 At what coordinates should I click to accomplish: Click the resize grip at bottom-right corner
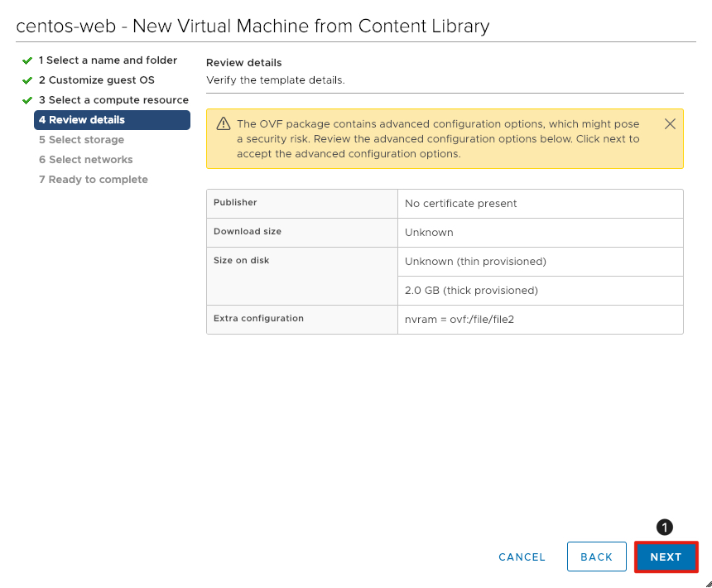pyautogui.click(x=706, y=582)
